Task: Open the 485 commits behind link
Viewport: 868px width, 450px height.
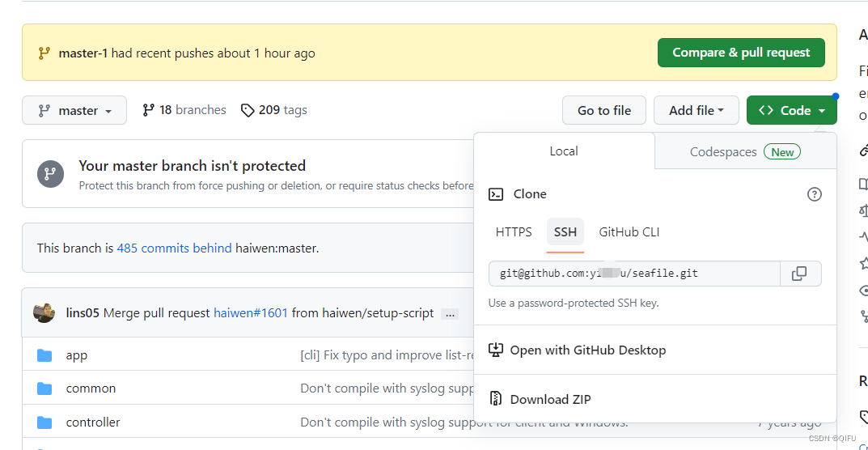Action: point(174,248)
